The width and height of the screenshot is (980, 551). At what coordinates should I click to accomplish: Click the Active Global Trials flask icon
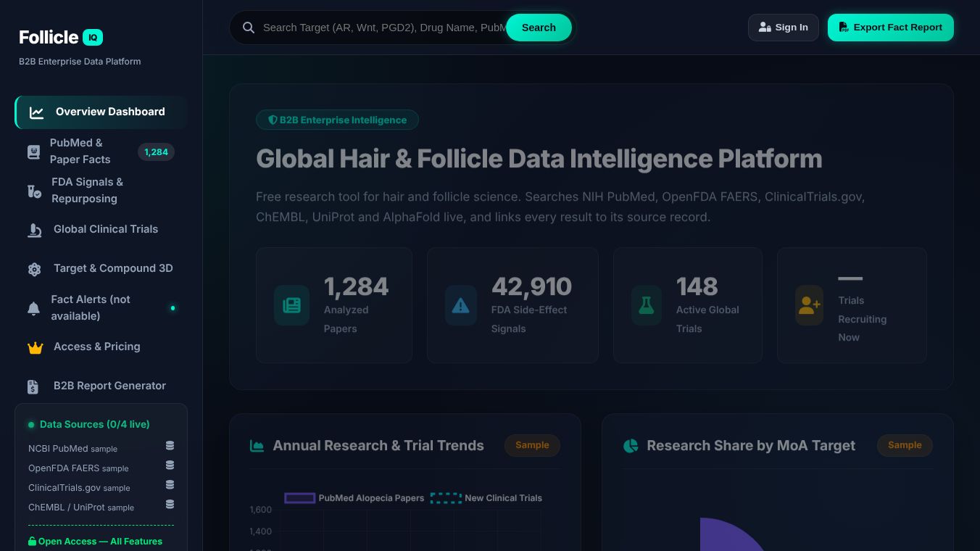(646, 305)
